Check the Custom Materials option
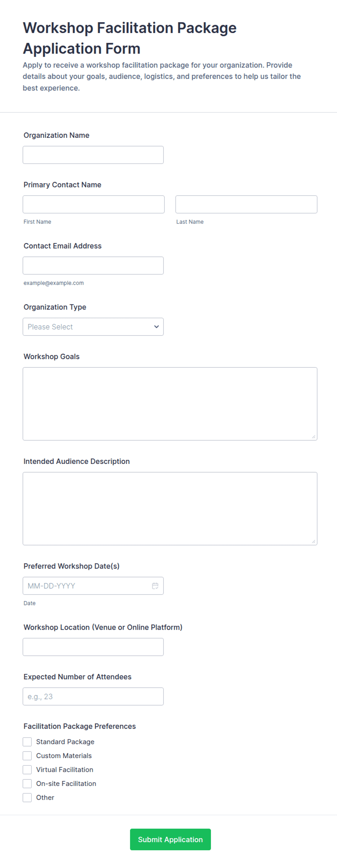This screenshot has width=337, height=868. click(x=27, y=755)
